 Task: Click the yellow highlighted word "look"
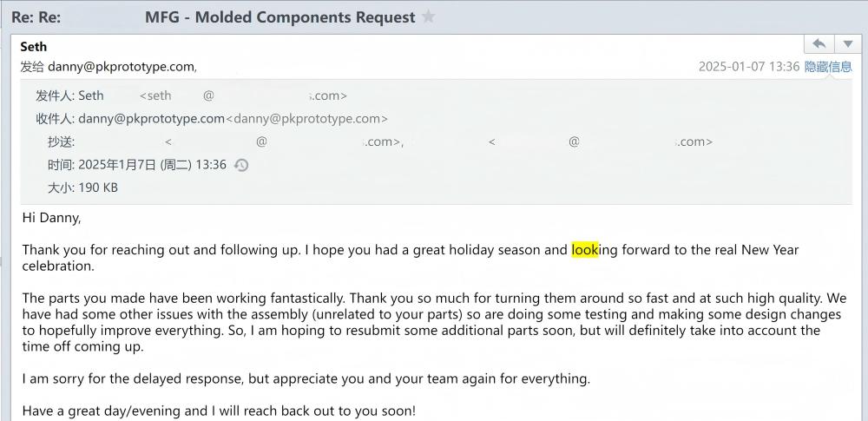tap(585, 250)
